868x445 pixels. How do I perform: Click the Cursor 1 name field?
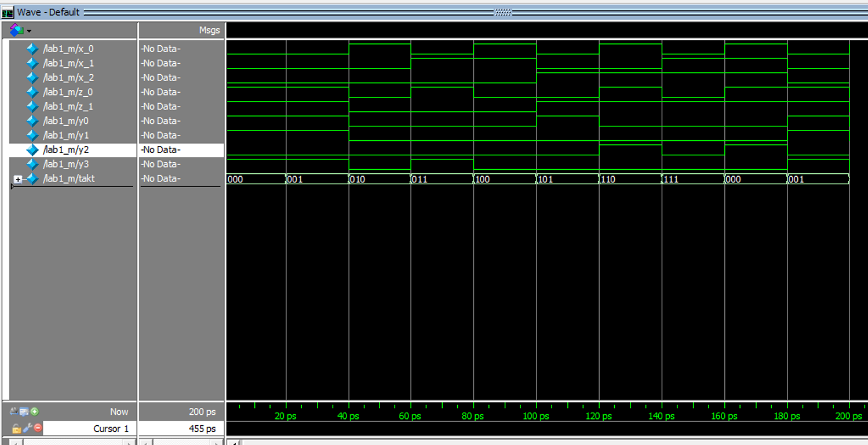90,429
